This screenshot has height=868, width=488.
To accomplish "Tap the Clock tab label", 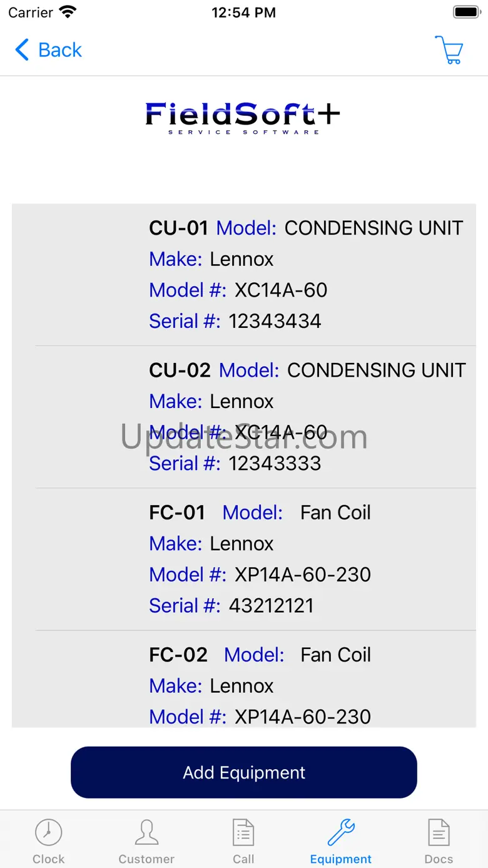I will (x=48, y=859).
